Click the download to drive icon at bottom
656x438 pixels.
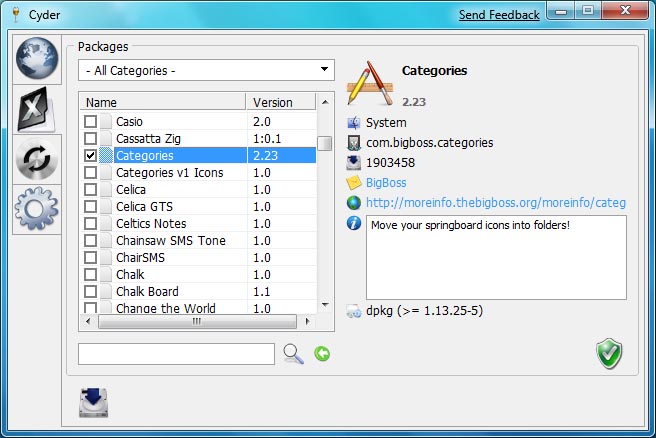pyautogui.click(x=94, y=402)
